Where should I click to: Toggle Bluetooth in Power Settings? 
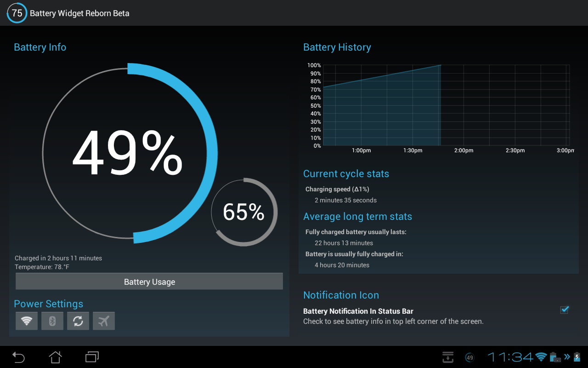point(52,321)
